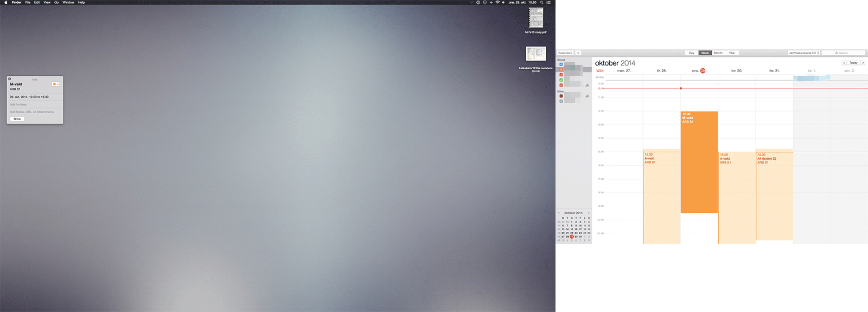
Task: Click the søn. 2. day header
Action: [849, 71]
